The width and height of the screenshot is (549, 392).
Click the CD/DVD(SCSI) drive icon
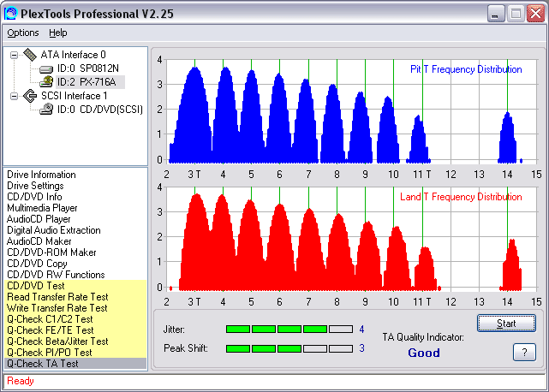click(x=46, y=110)
